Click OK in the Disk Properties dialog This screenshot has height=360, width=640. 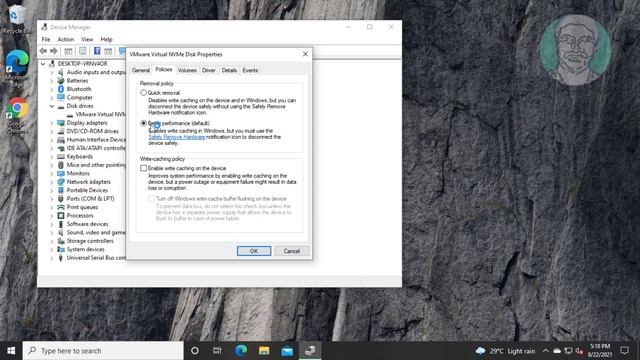(x=254, y=251)
